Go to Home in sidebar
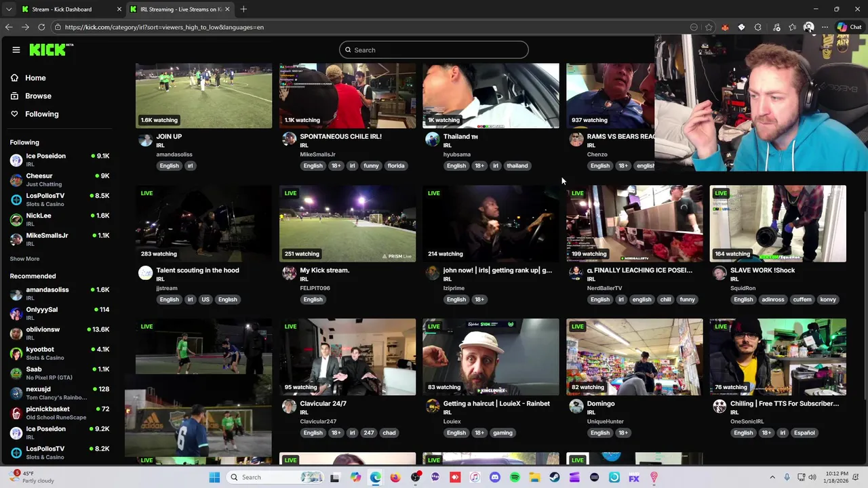The height and width of the screenshot is (488, 868). [x=35, y=78]
